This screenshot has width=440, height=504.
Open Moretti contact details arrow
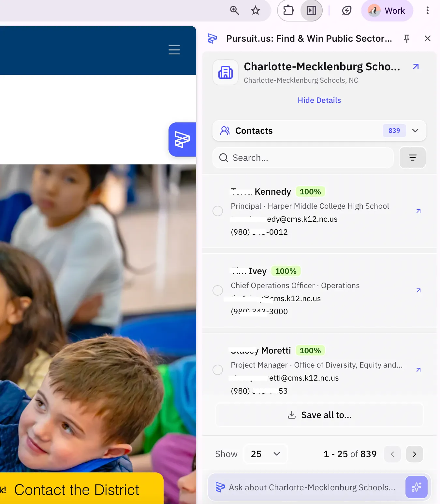pyautogui.click(x=418, y=370)
